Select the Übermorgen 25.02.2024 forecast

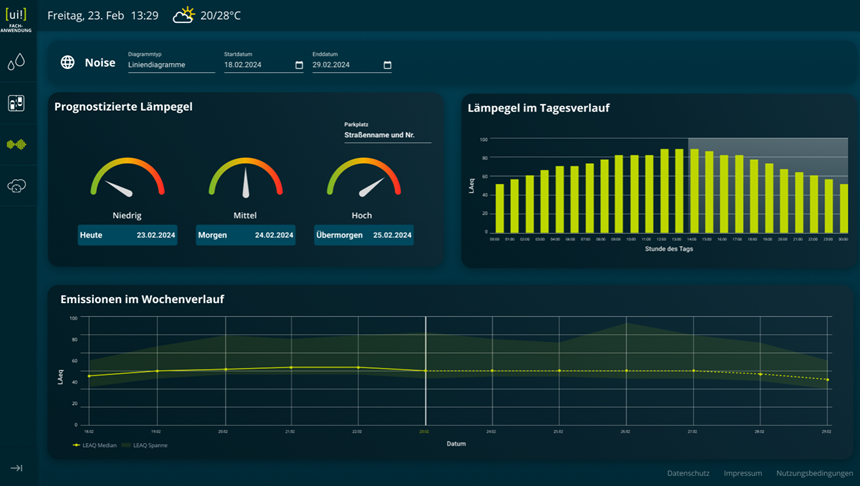(363, 235)
